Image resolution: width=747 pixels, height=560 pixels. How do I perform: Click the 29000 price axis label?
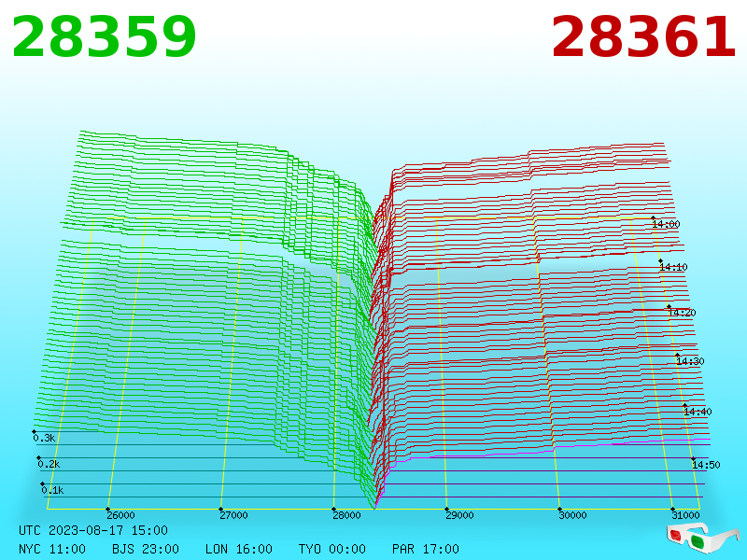click(459, 515)
